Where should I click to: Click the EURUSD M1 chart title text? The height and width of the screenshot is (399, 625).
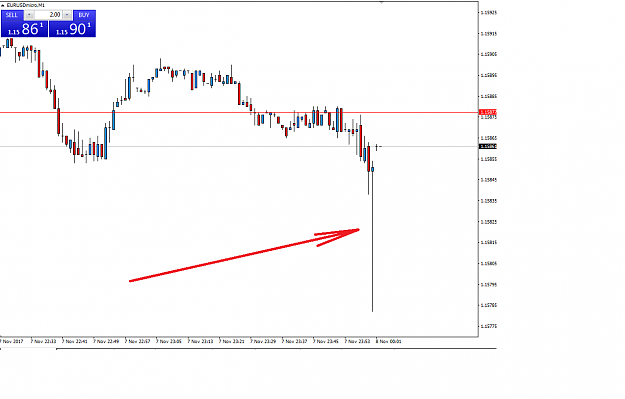tap(26, 5)
